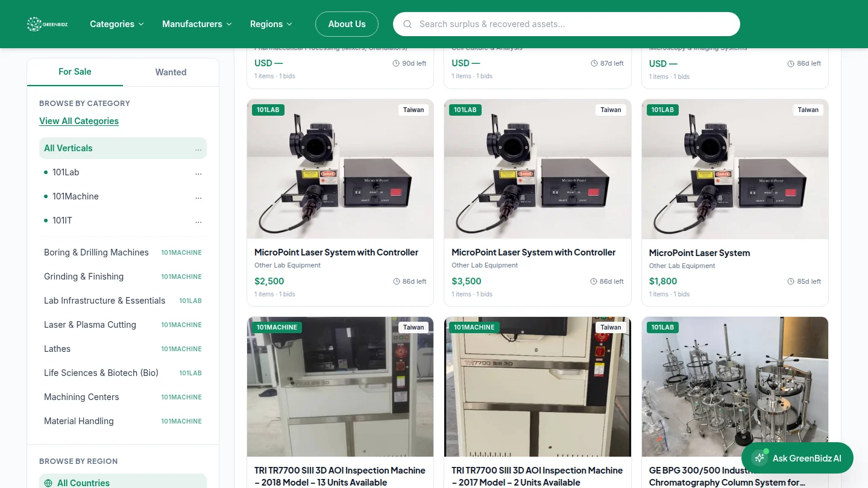This screenshot has width=868, height=488.
Task: Open the Laser & Plasma Cutting category
Action: click(123, 325)
